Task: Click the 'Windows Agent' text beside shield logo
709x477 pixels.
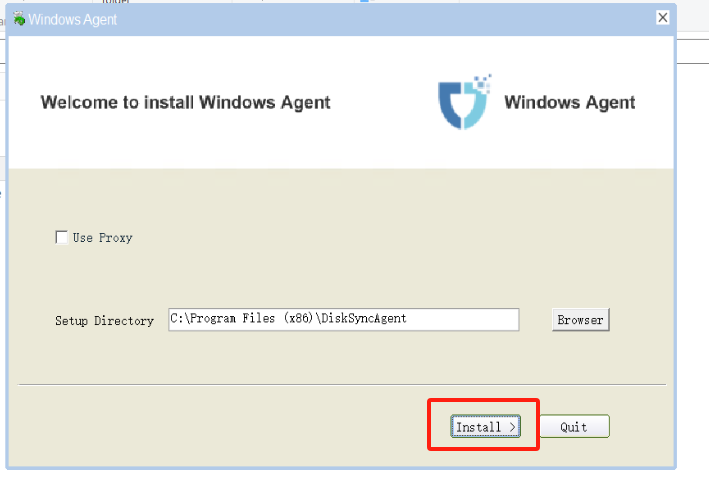Action: click(x=569, y=102)
